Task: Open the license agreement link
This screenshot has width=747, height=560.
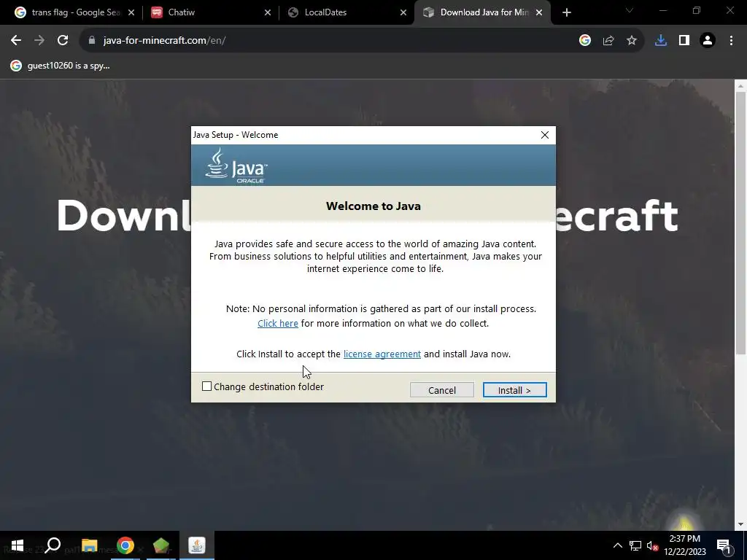Action: point(382,354)
